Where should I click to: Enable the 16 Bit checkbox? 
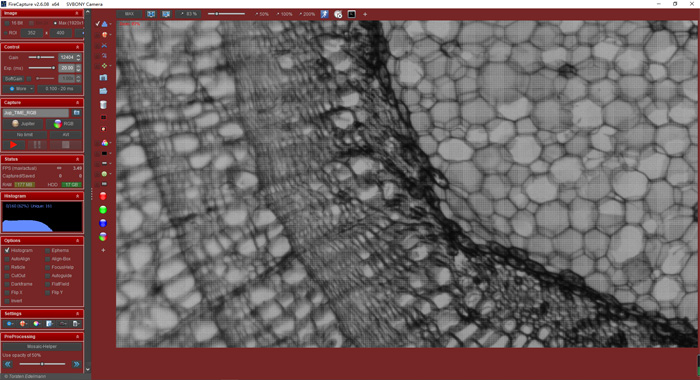point(7,23)
